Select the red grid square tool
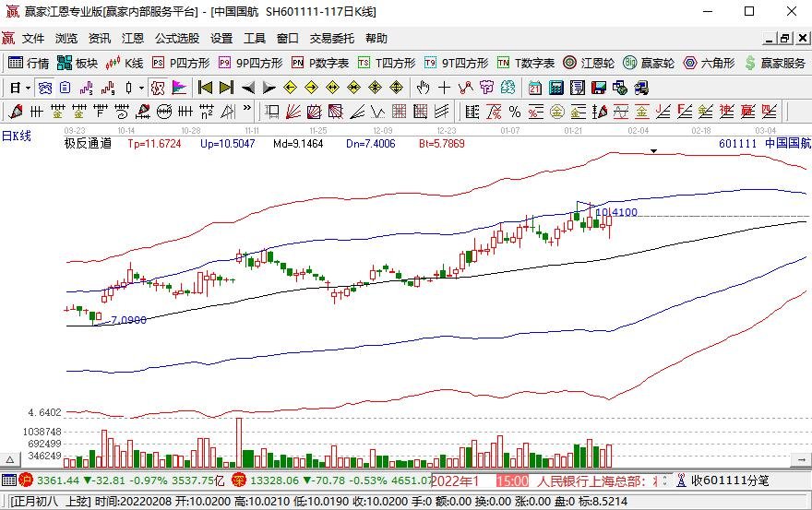This screenshot has width=812, height=510. click(x=400, y=112)
